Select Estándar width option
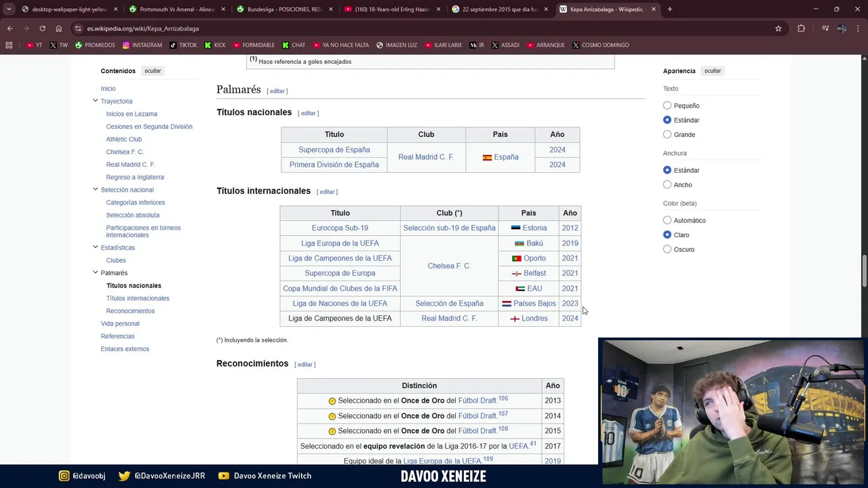The height and width of the screenshot is (488, 868). (667, 170)
